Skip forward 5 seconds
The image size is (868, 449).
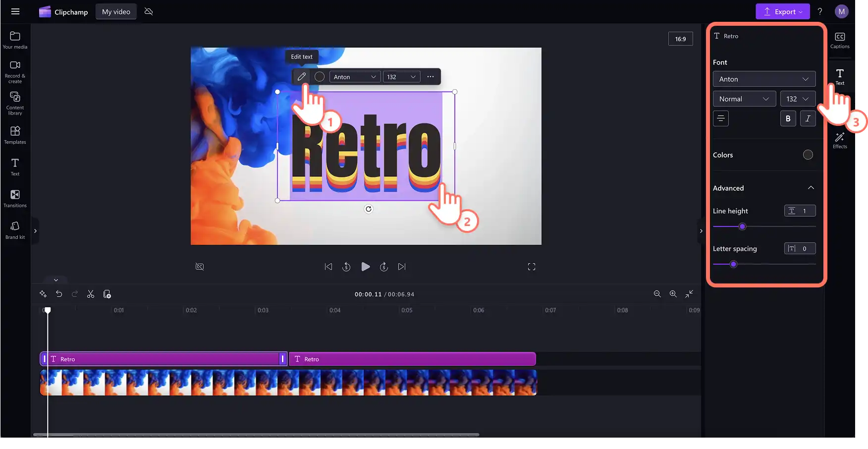pos(384,267)
